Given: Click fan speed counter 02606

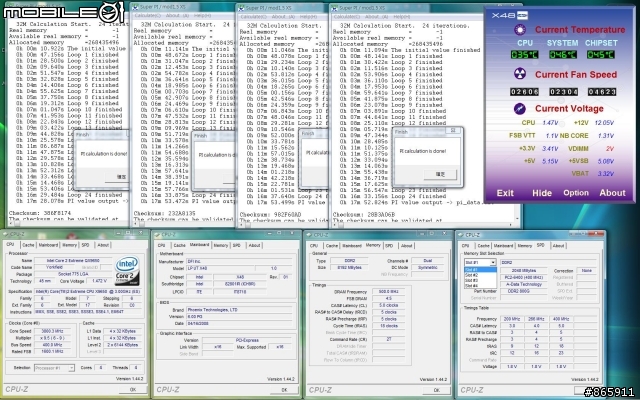Looking at the screenshot, I should coord(524,92).
